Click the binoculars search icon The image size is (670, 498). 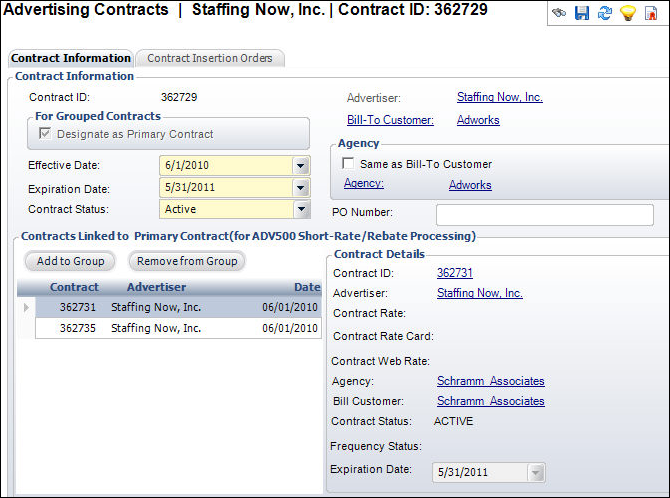coord(559,13)
